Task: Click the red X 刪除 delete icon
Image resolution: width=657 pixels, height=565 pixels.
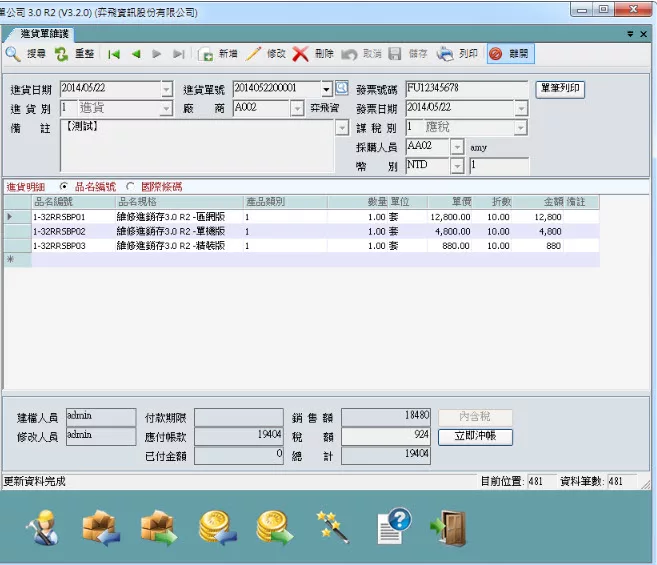Action: pyautogui.click(x=300, y=54)
